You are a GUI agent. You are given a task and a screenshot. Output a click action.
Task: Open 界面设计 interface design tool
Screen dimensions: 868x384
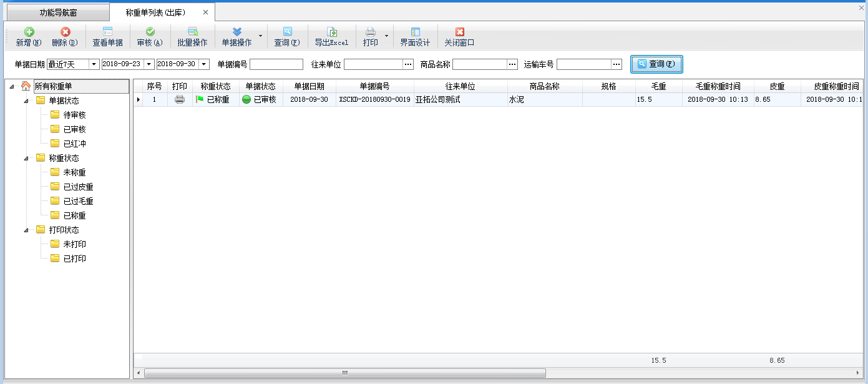(x=415, y=32)
